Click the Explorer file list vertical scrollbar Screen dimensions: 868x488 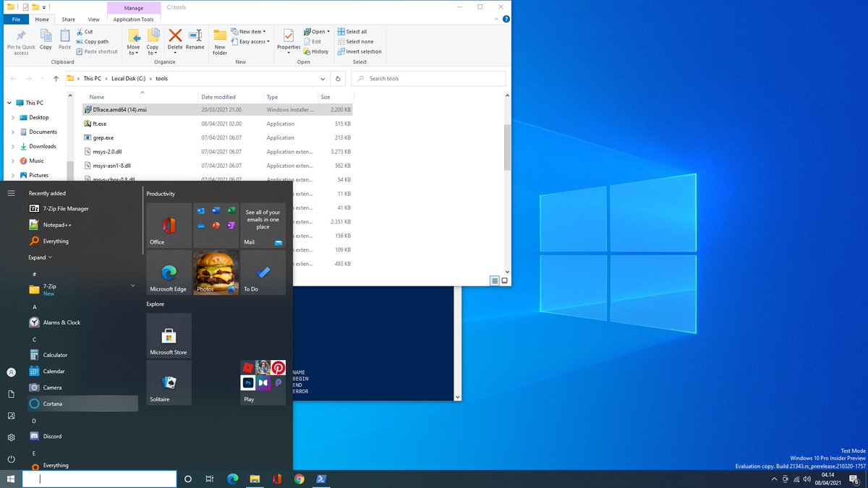[x=507, y=147]
